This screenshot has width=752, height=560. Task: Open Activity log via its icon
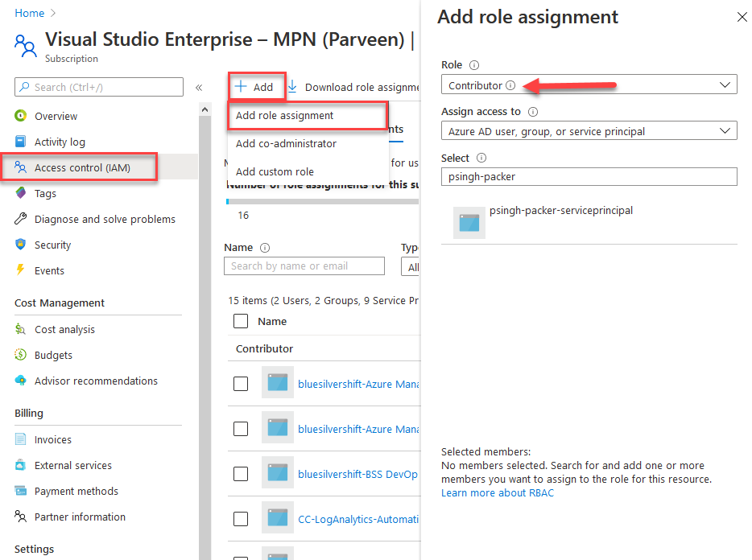(21, 142)
